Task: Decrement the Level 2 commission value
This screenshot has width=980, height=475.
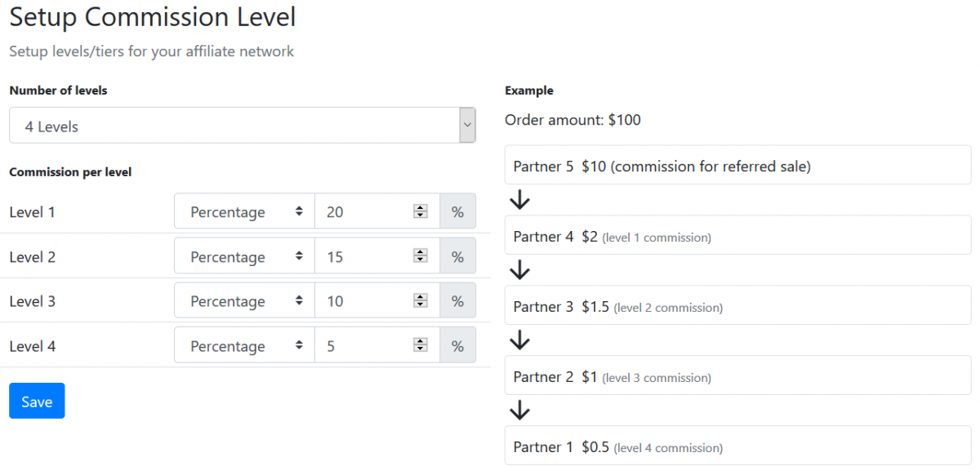Action: (x=421, y=260)
